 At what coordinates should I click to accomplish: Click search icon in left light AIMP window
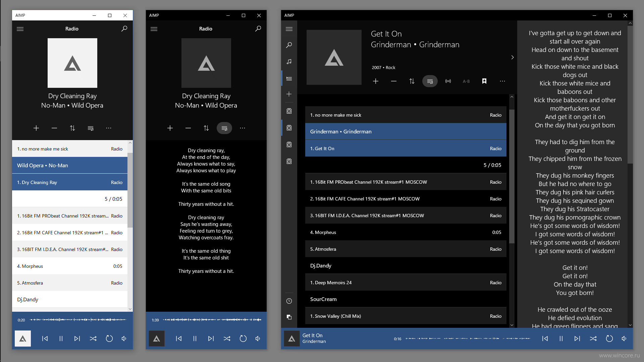(x=124, y=29)
